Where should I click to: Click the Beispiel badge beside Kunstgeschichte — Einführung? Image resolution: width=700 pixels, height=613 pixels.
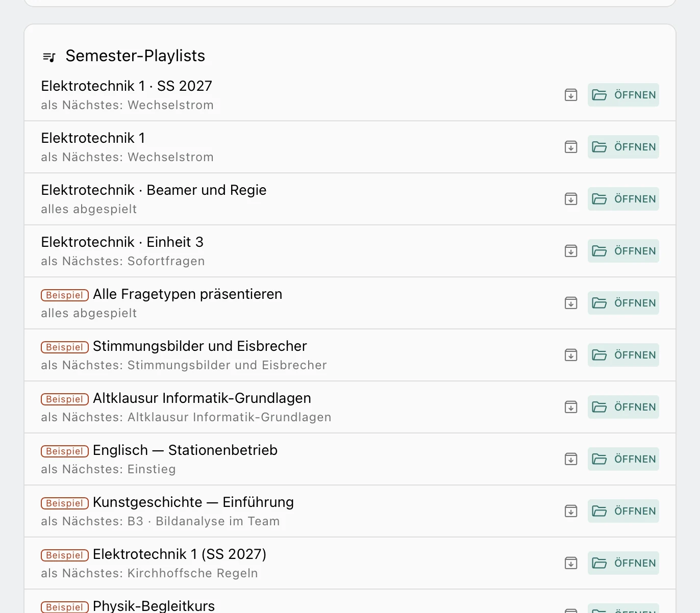pyautogui.click(x=65, y=503)
